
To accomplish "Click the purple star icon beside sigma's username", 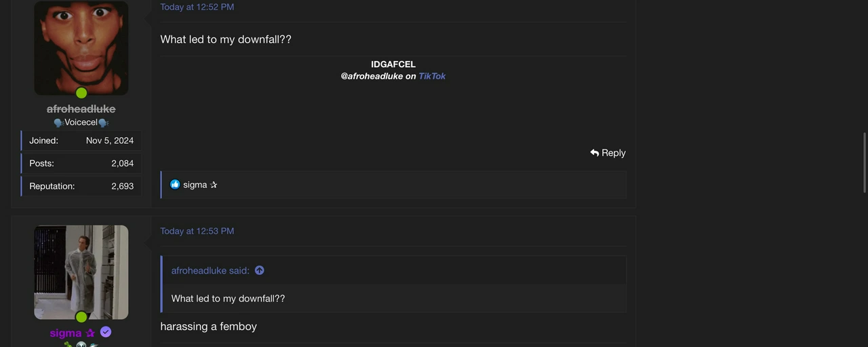I will click(90, 333).
